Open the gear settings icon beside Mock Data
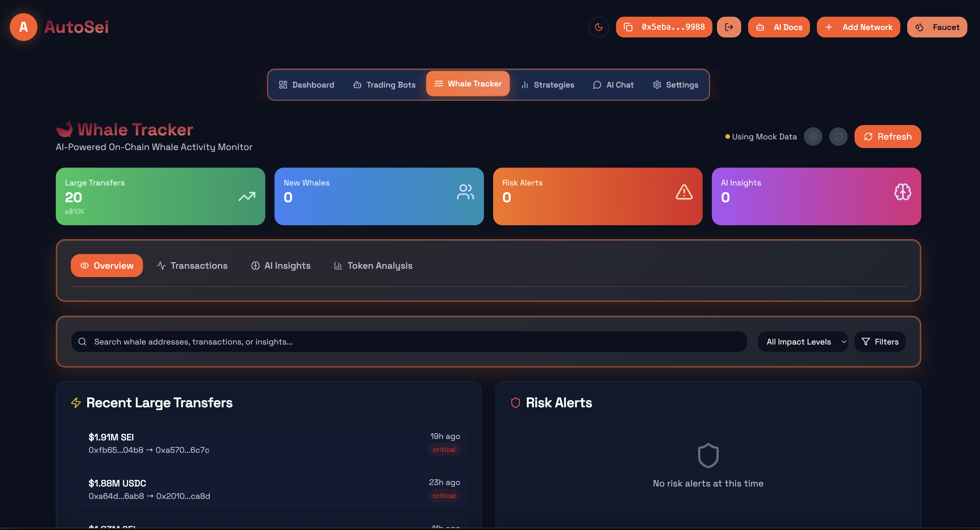980x530 pixels. (813, 137)
